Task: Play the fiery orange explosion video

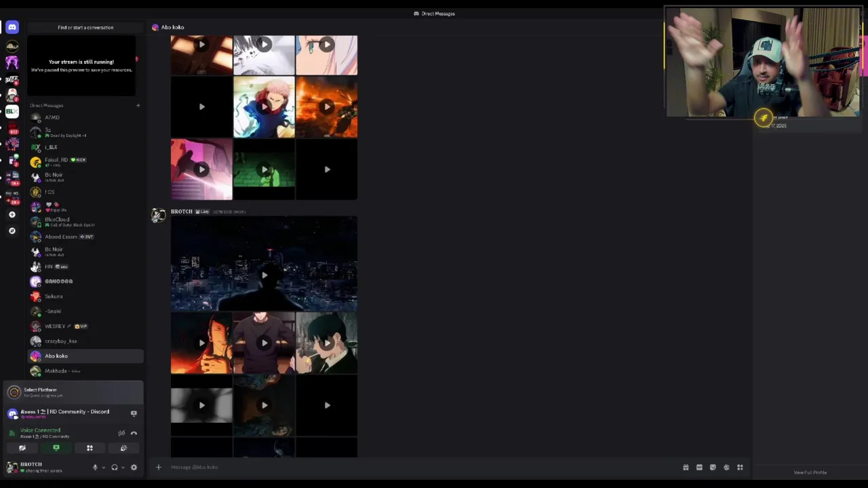Action: tap(327, 107)
